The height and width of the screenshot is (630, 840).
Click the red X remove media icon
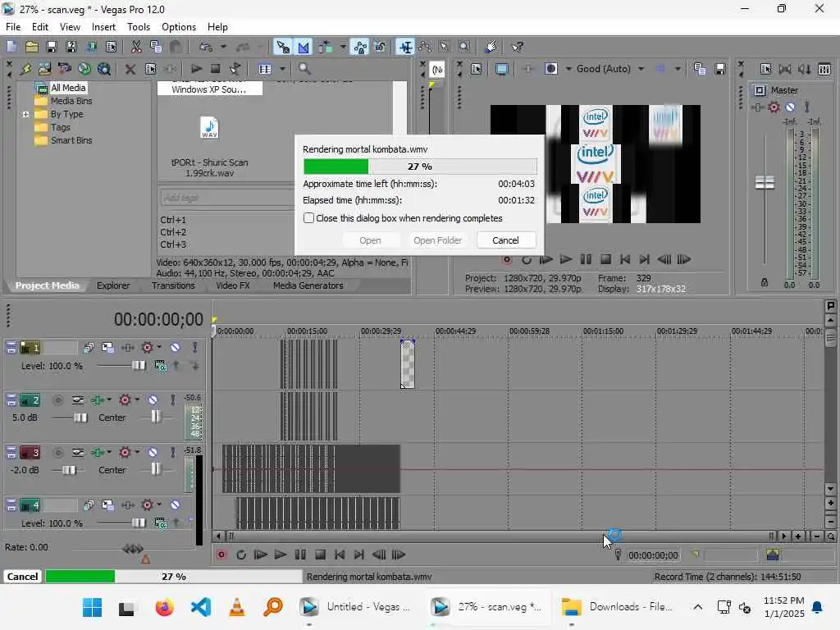point(130,69)
